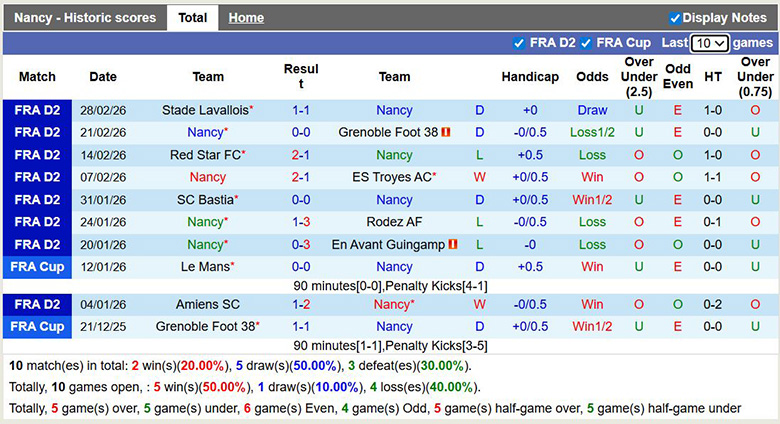Uncheck the FRA D2 filter checkbox
This screenshot has width=780, height=424.
pyautogui.click(x=518, y=43)
